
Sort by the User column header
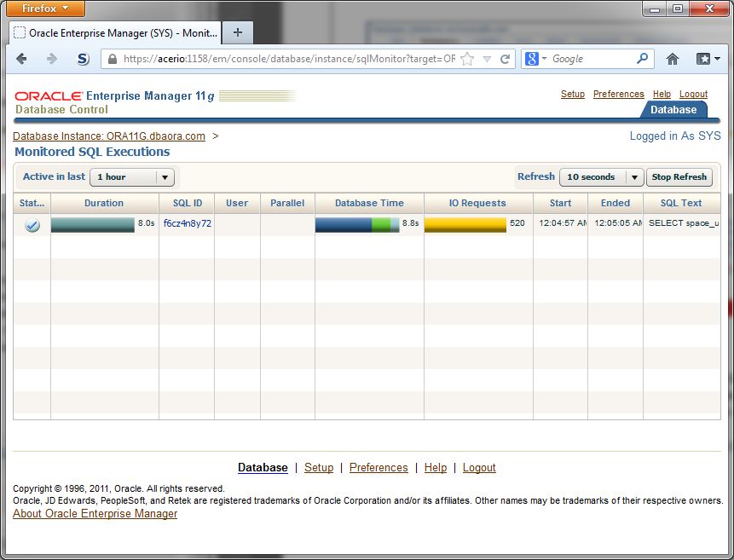tap(237, 203)
